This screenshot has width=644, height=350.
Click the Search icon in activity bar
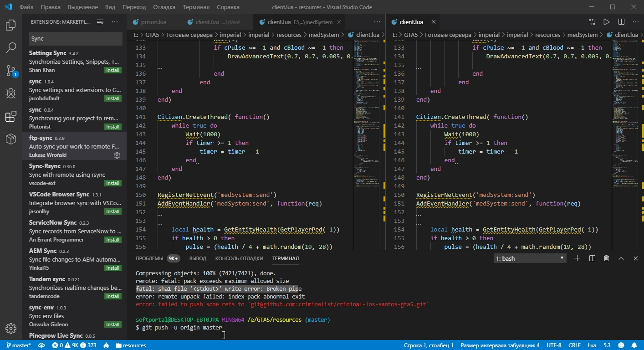point(11,47)
